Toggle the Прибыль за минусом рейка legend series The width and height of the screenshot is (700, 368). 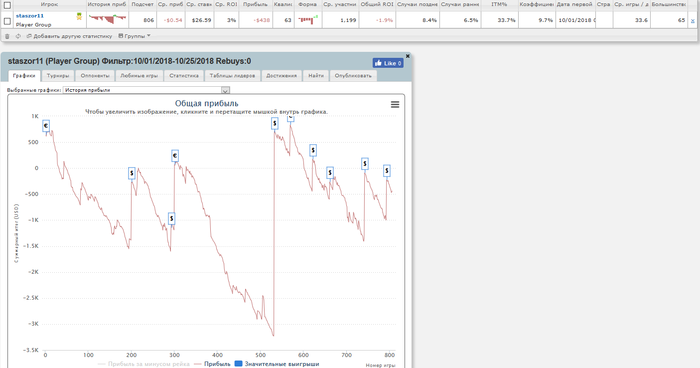(144, 364)
